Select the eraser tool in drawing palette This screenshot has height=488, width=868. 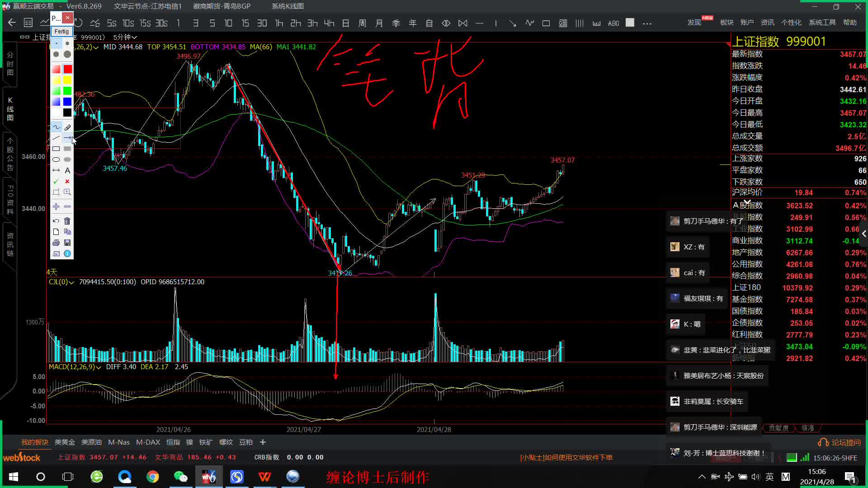point(67,127)
